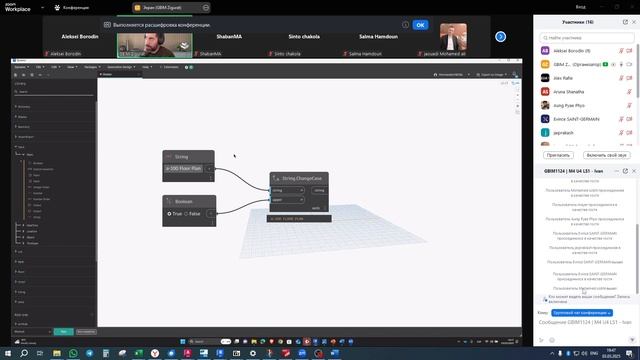
Task: Toggle microphone icon for Aung Pyae Phyo
Action: 629,106
